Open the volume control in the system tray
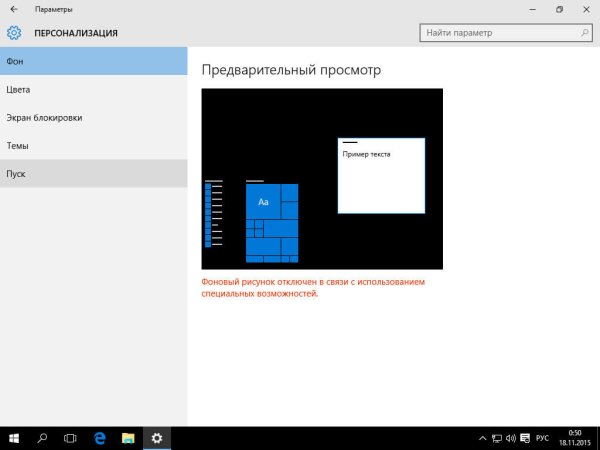 (x=511, y=438)
